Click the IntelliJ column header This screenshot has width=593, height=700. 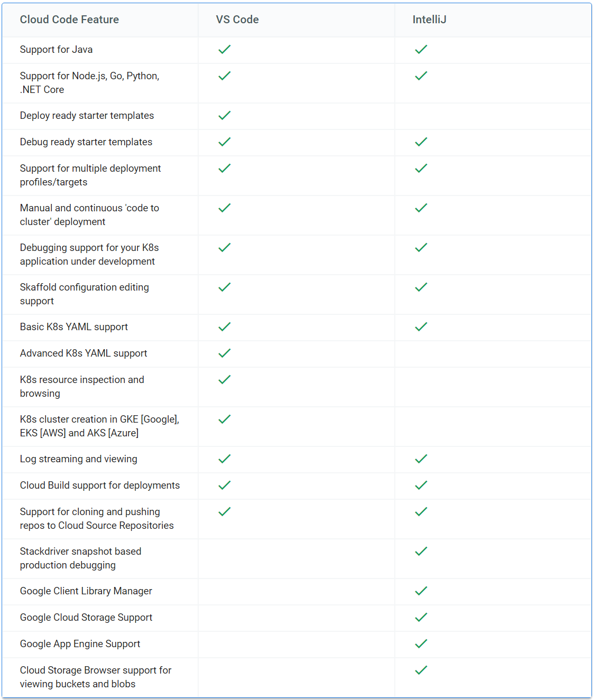pos(429,20)
